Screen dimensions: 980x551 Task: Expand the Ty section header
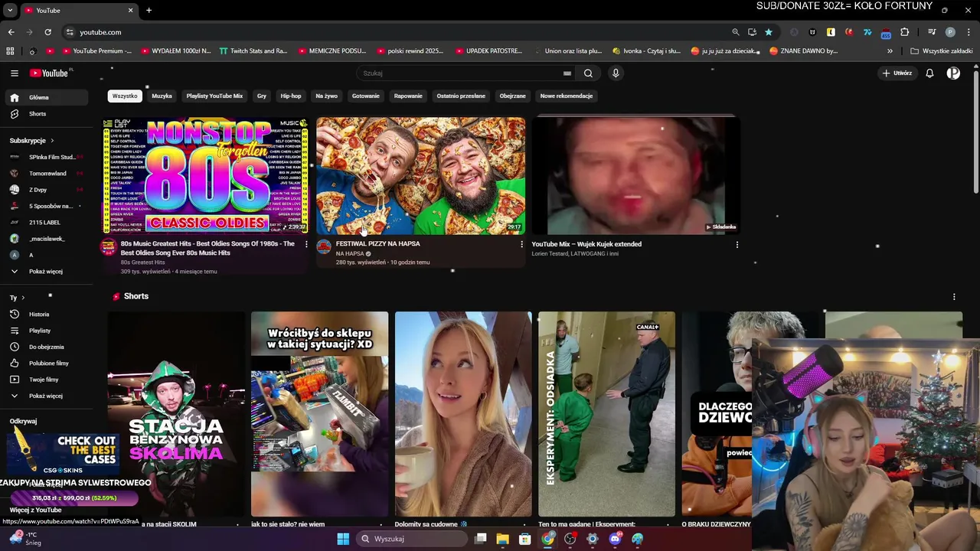click(17, 298)
